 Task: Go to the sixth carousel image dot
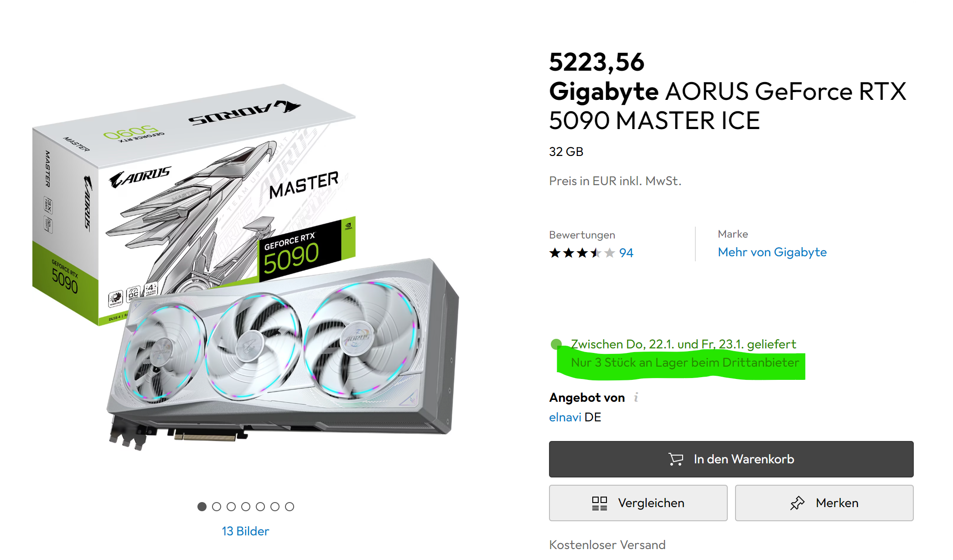click(x=275, y=507)
